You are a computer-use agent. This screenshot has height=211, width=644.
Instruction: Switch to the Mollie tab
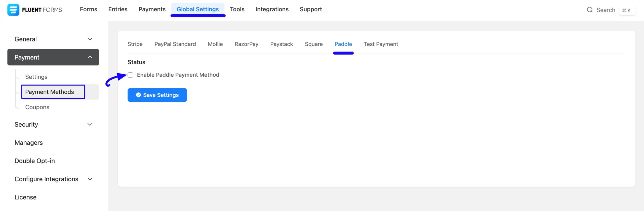(x=215, y=44)
